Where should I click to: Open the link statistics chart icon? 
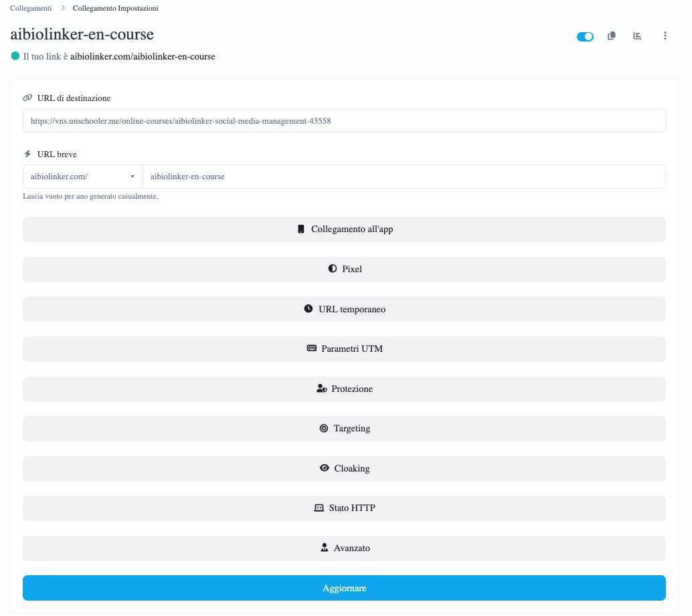point(638,36)
